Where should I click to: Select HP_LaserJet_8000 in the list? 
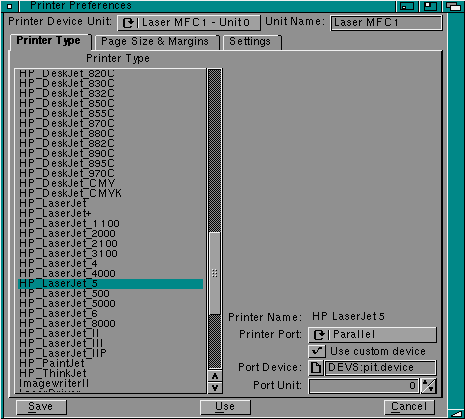pyautogui.click(x=110, y=323)
